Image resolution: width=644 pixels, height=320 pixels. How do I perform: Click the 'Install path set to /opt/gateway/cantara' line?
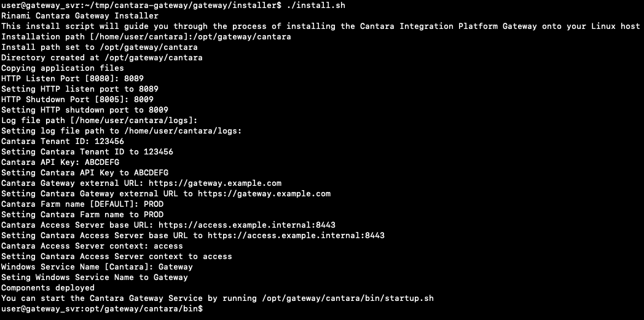(x=100, y=47)
